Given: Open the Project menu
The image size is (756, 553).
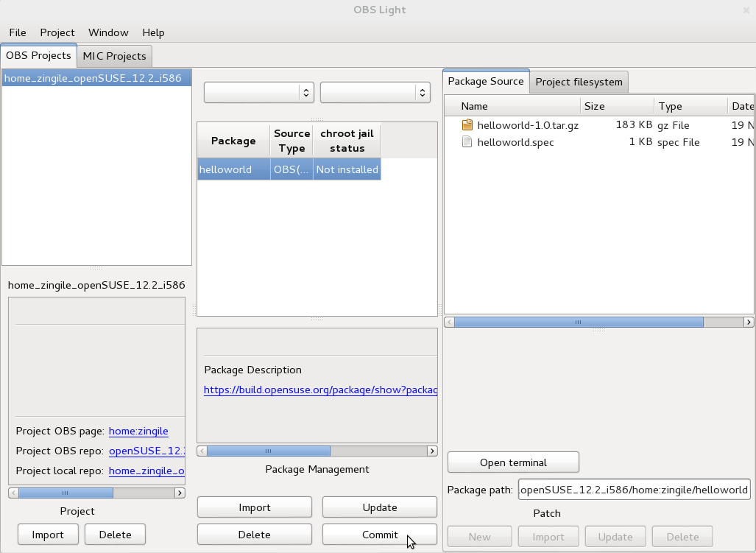Looking at the screenshot, I should tap(57, 32).
